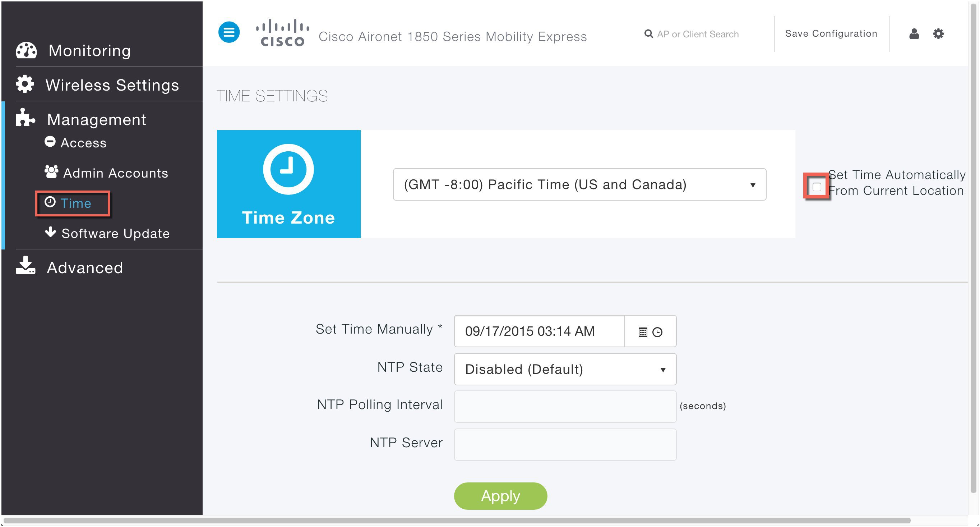Click the Management puzzle icon

[x=25, y=117]
